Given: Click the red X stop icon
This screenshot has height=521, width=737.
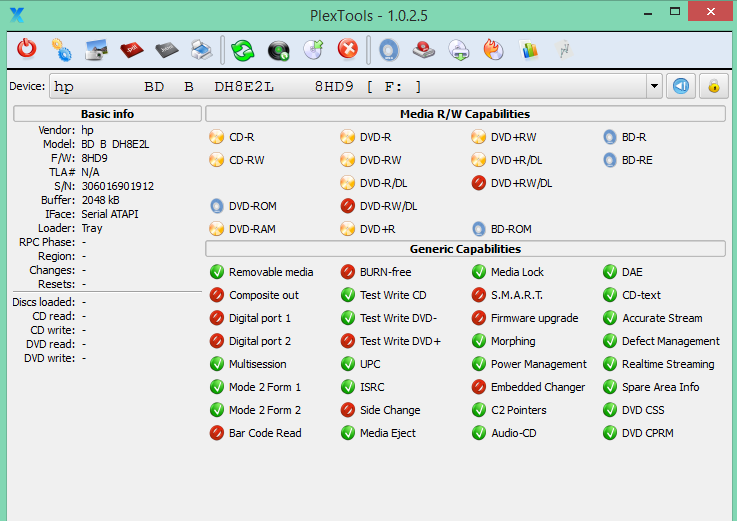Looking at the screenshot, I should click(x=348, y=49).
